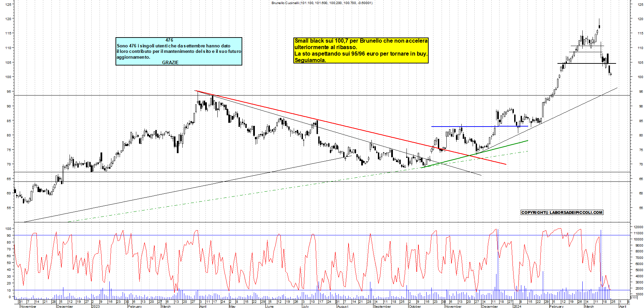The image size is (644, 308).
Task: Click the Brunello Cucinelli chart title
Action: (322, 3)
